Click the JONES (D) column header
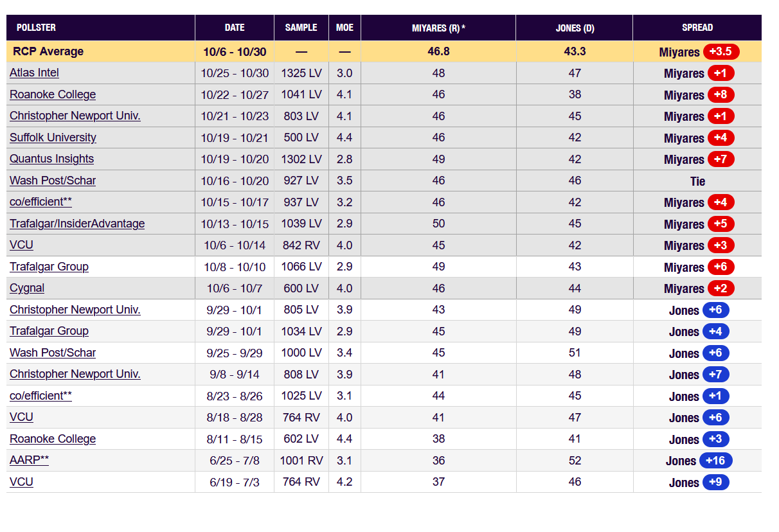 click(x=575, y=28)
